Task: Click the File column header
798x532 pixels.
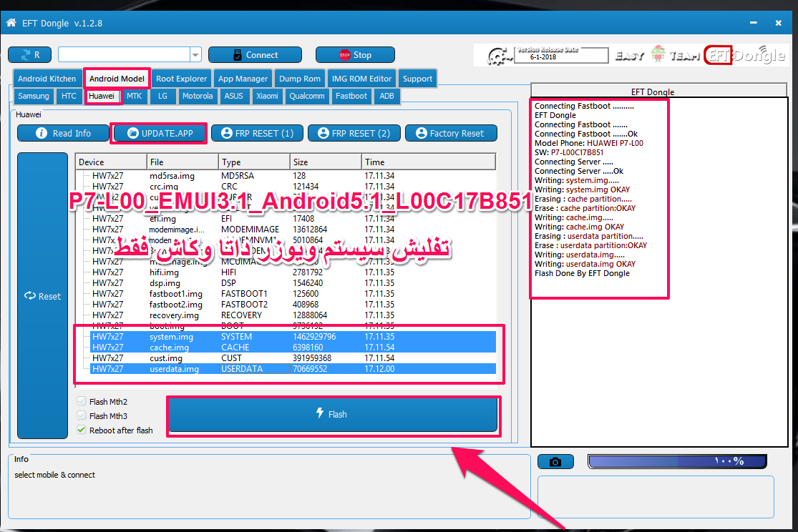Action: point(183,162)
